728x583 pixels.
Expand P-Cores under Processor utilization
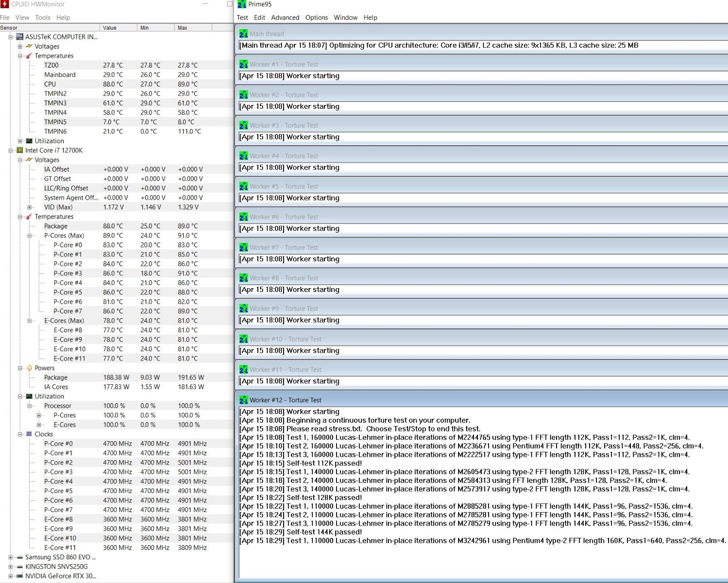(x=39, y=415)
